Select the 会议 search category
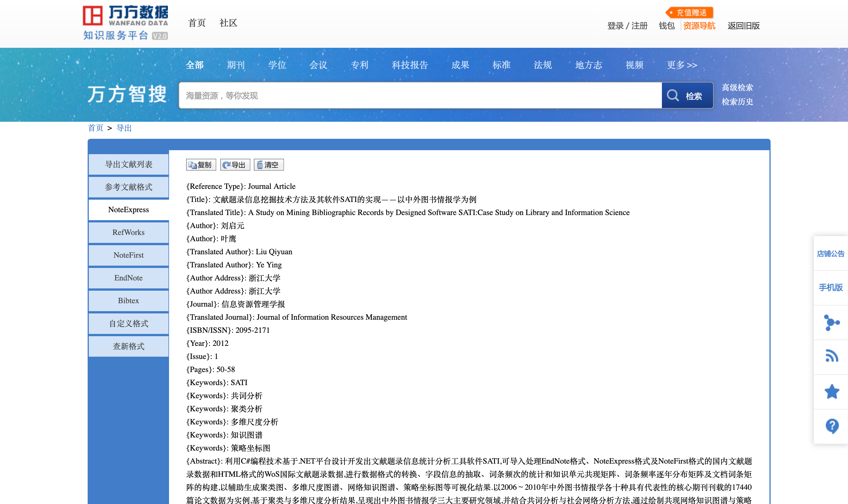The image size is (848, 504). point(318,65)
